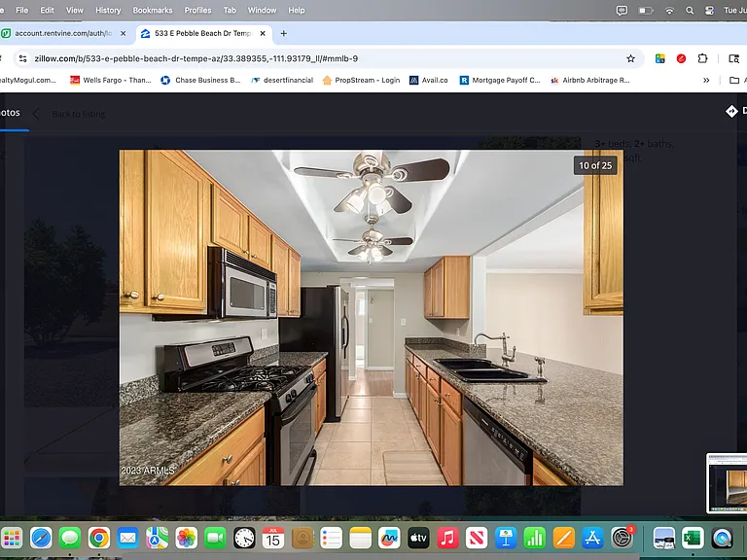The height and width of the screenshot is (560, 747).
Task: Open Freeform from the Dock
Action: tap(389, 538)
